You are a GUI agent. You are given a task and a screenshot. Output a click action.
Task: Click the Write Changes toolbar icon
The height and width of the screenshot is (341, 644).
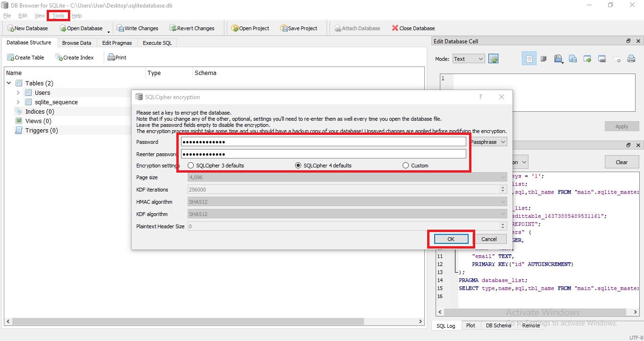click(120, 28)
